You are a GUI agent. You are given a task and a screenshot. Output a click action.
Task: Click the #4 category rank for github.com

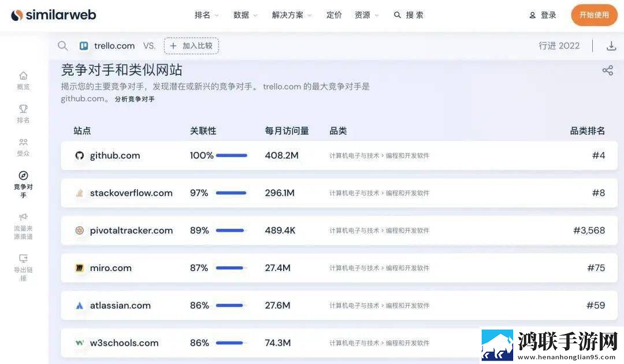pyautogui.click(x=599, y=155)
